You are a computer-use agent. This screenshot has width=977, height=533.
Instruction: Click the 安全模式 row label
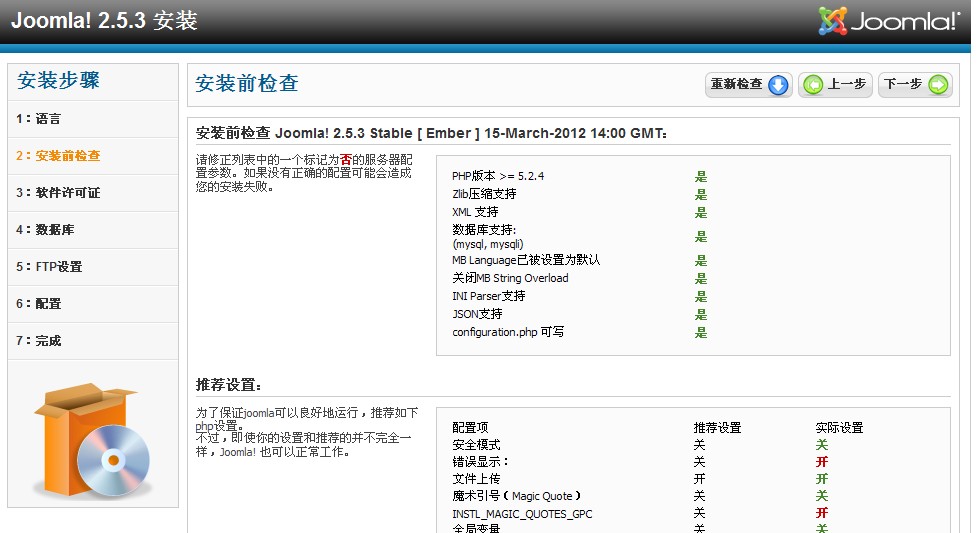tap(476, 444)
